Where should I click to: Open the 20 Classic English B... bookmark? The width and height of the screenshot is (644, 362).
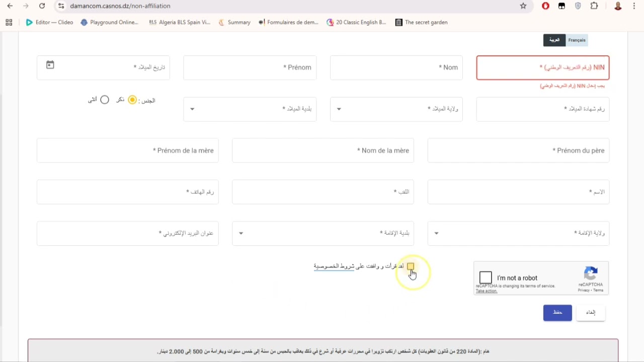[x=356, y=22]
